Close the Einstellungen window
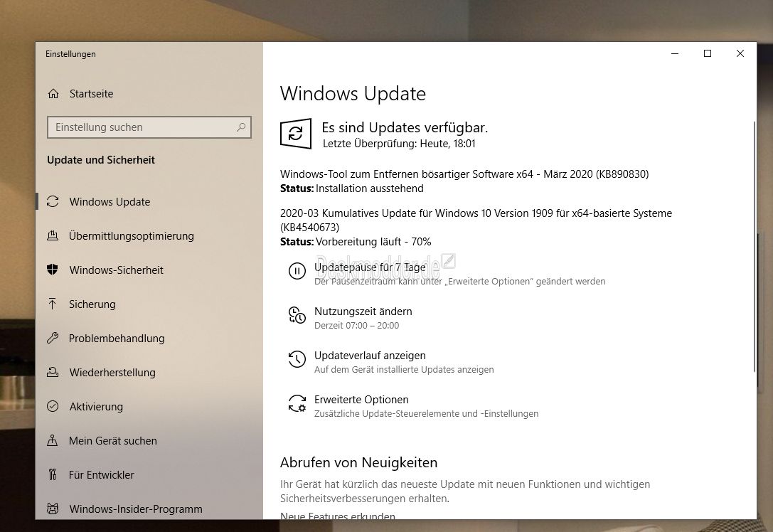The width and height of the screenshot is (773, 532). point(740,53)
